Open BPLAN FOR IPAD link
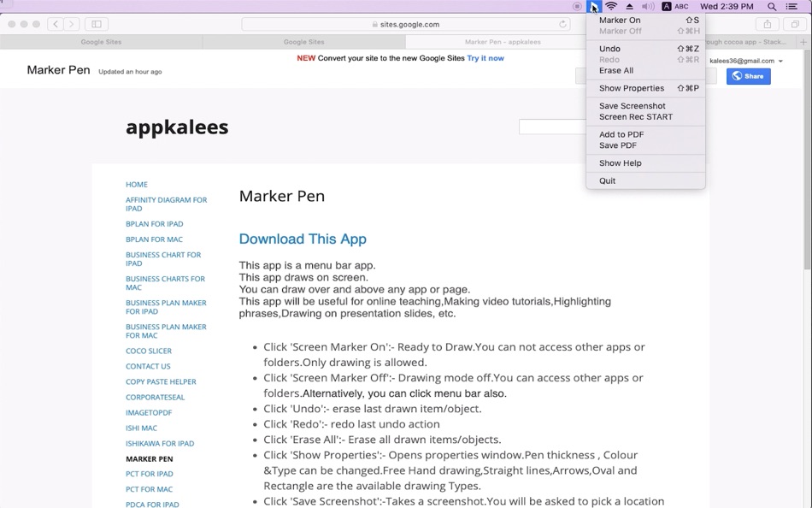The width and height of the screenshot is (812, 508). tap(155, 224)
